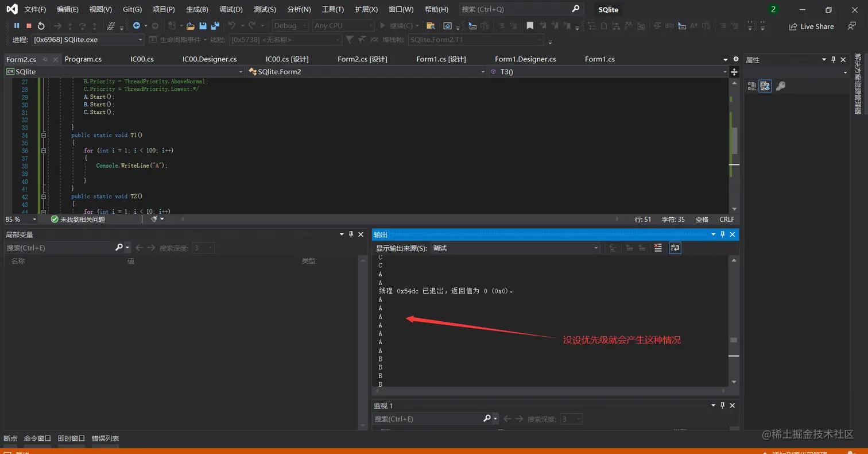Toggle auto-hide pin on the Locals panel

[351, 234]
